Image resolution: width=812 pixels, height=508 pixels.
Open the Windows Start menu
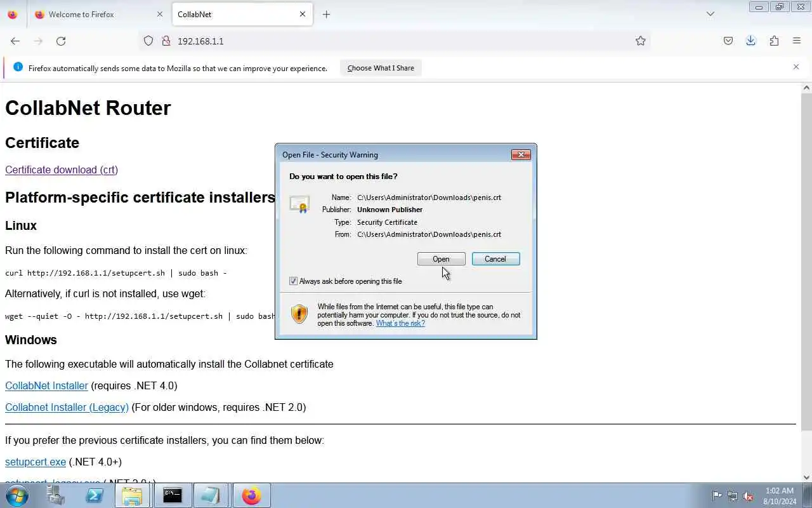click(17, 495)
